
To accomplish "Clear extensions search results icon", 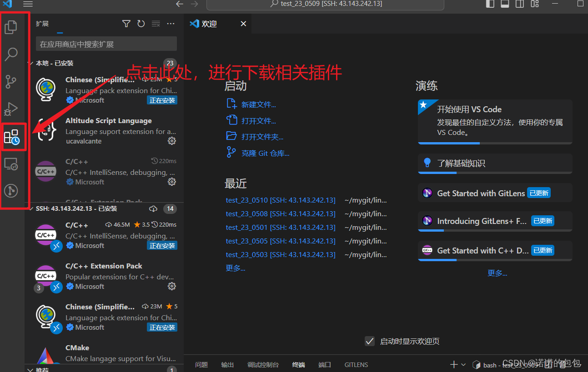I will click(156, 24).
